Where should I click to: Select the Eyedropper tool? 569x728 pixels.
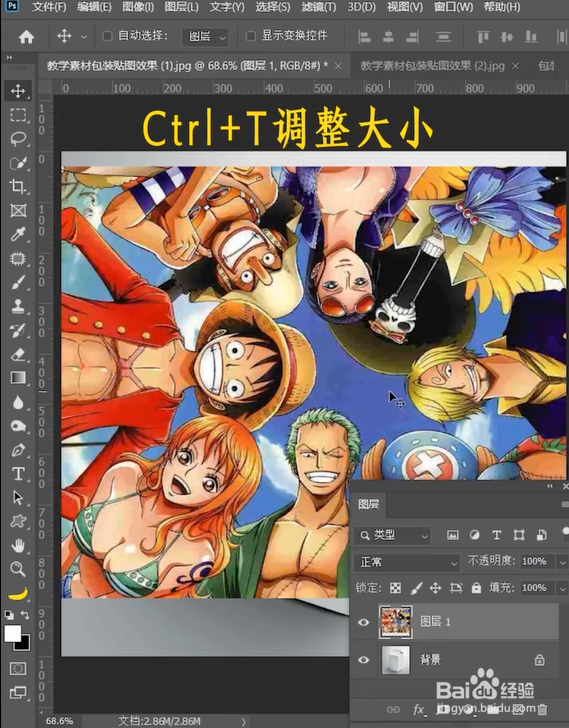click(18, 234)
